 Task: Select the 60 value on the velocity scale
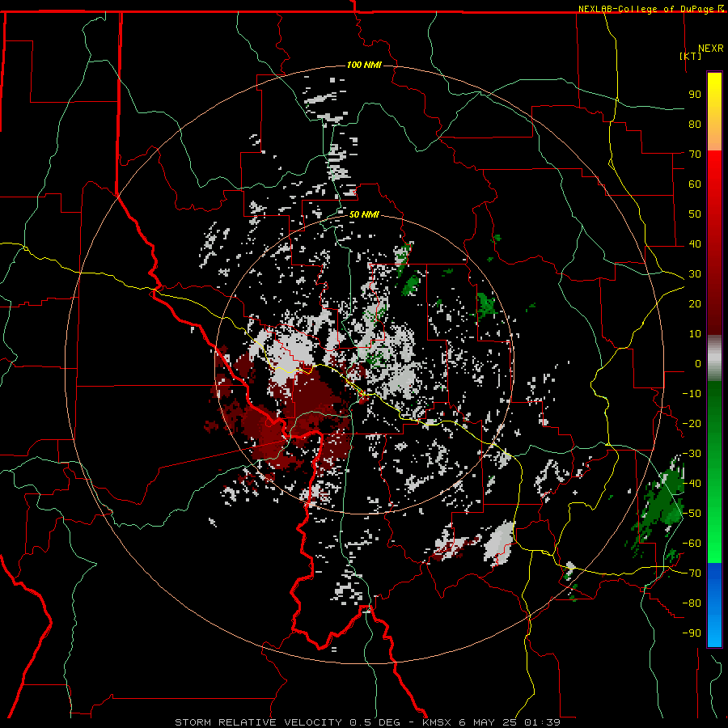pos(695,184)
